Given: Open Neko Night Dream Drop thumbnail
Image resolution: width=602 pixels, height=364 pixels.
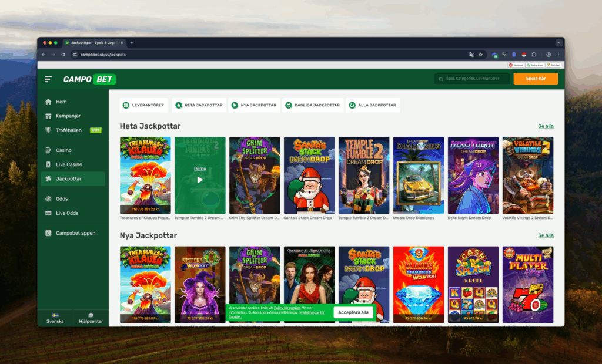Looking at the screenshot, I should coord(473,176).
